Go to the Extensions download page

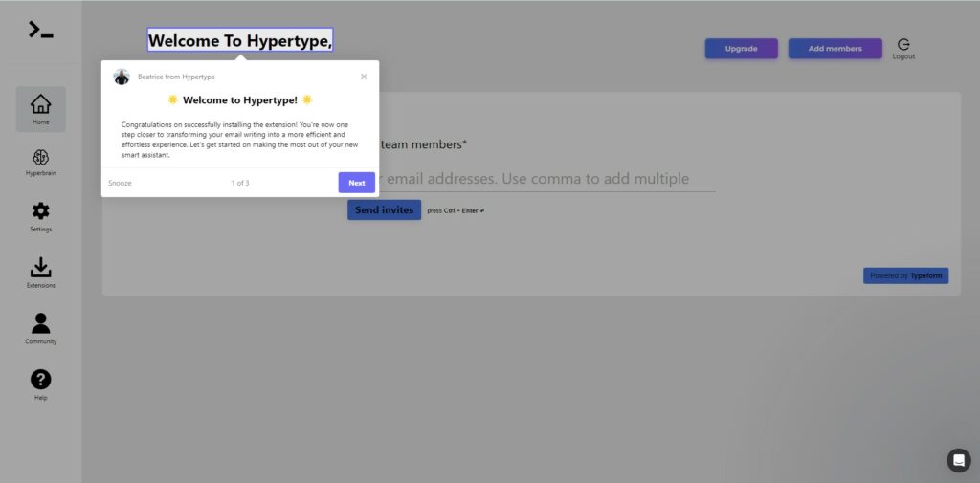40,273
